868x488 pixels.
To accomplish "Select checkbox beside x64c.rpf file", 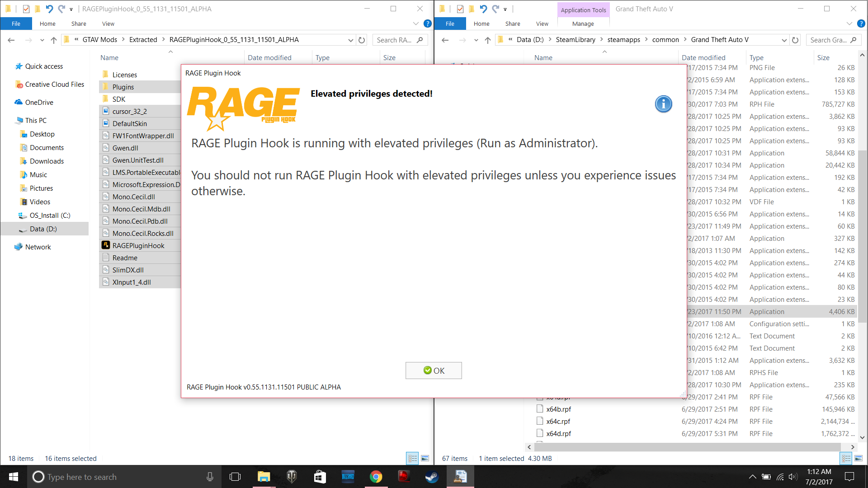I will pos(539,421).
